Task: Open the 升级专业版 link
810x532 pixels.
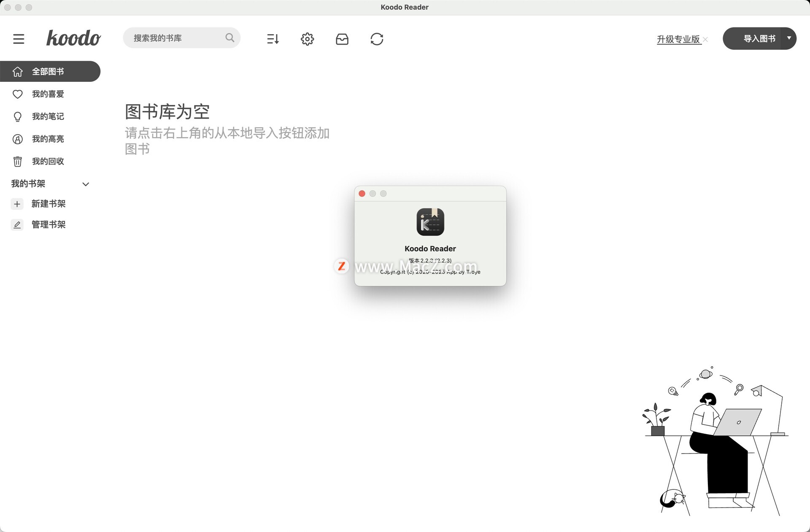Action: click(x=678, y=39)
